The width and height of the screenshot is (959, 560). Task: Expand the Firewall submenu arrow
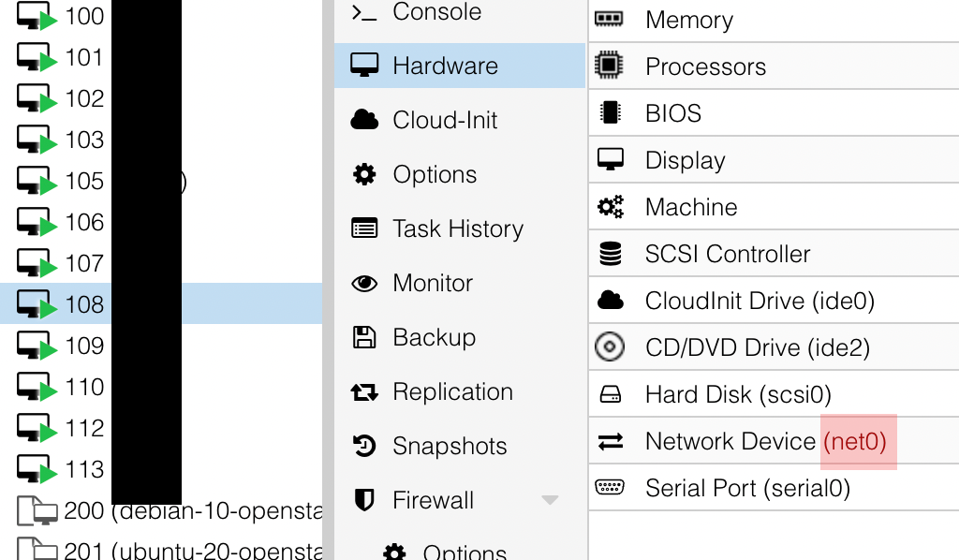[x=550, y=500]
